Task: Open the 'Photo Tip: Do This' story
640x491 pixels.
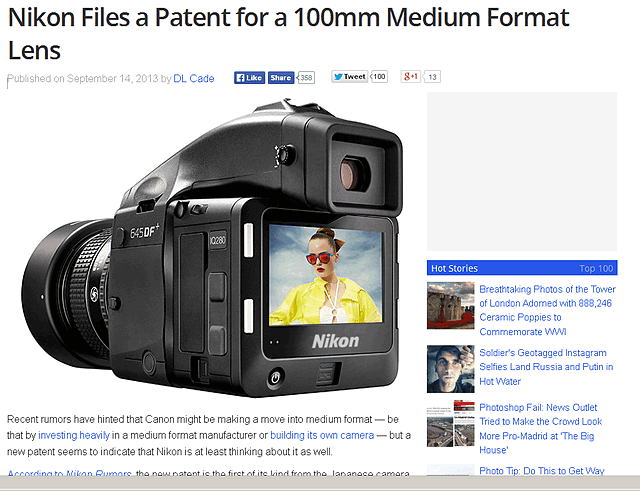Action: coord(542,471)
